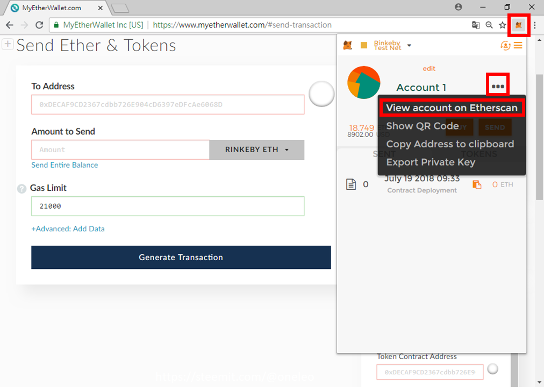544x392 pixels.
Task: Click the browser address bar URL
Action: pos(242,25)
